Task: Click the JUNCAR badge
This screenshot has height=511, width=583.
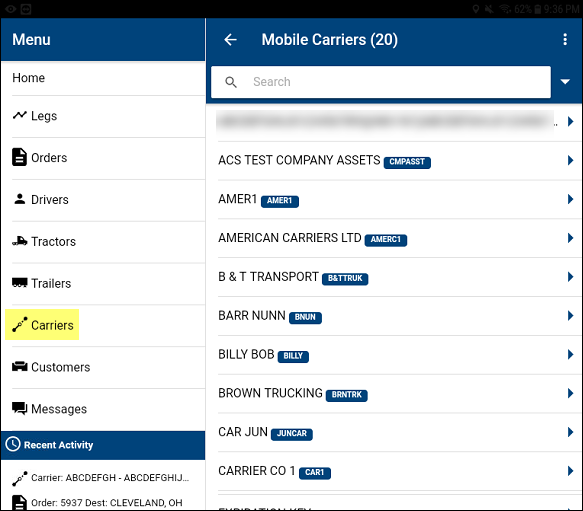Action: pyautogui.click(x=292, y=434)
